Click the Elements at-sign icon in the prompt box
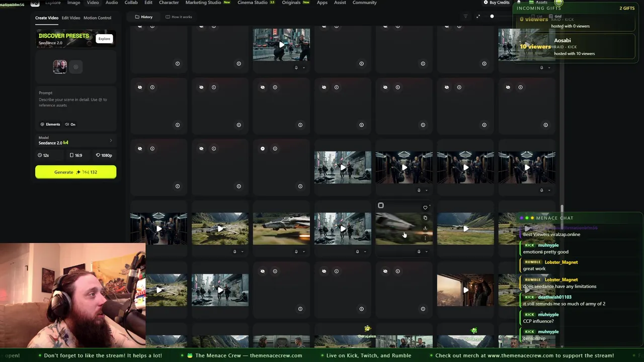This screenshot has width=644, height=362. [42, 124]
